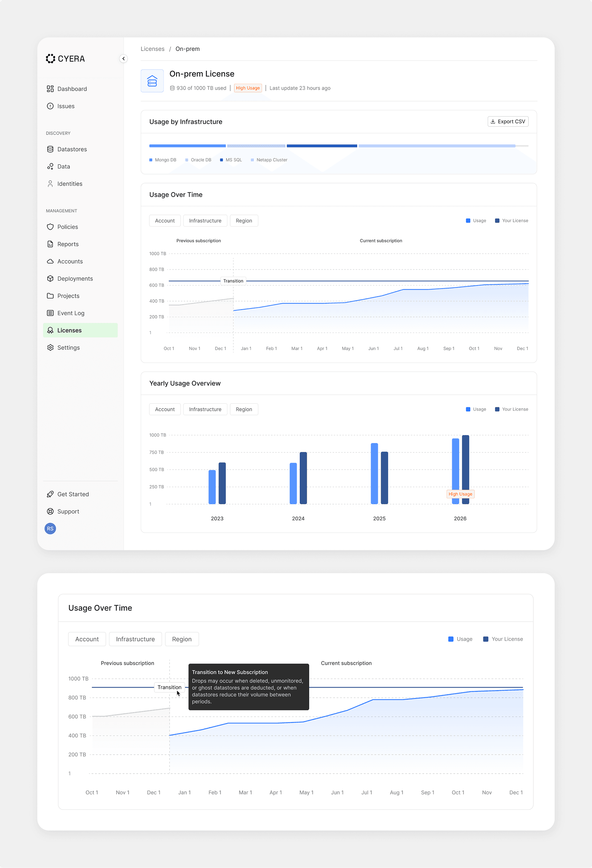Click the Export CSV button
Viewport: 592px width, 868px height.
click(x=508, y=121)
